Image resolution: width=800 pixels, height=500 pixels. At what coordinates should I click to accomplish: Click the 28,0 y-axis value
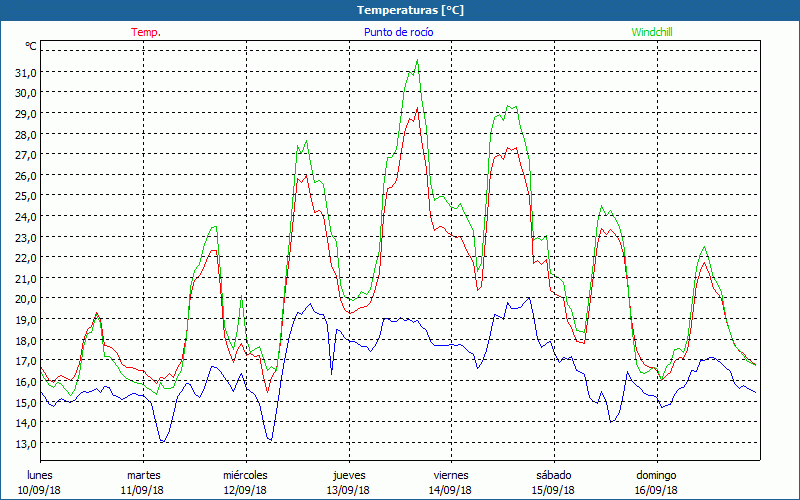click(x=26, y=134)
